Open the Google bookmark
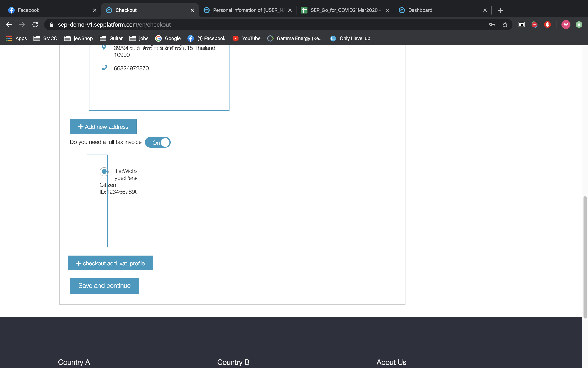This screenshot has width=588, height=368. click(168, 38)
